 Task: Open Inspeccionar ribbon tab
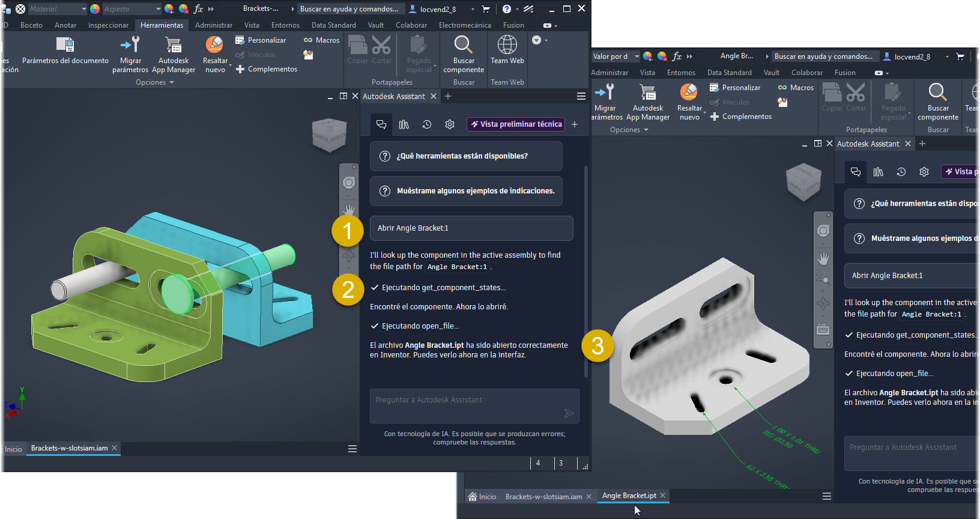click(x=108, y=25)
